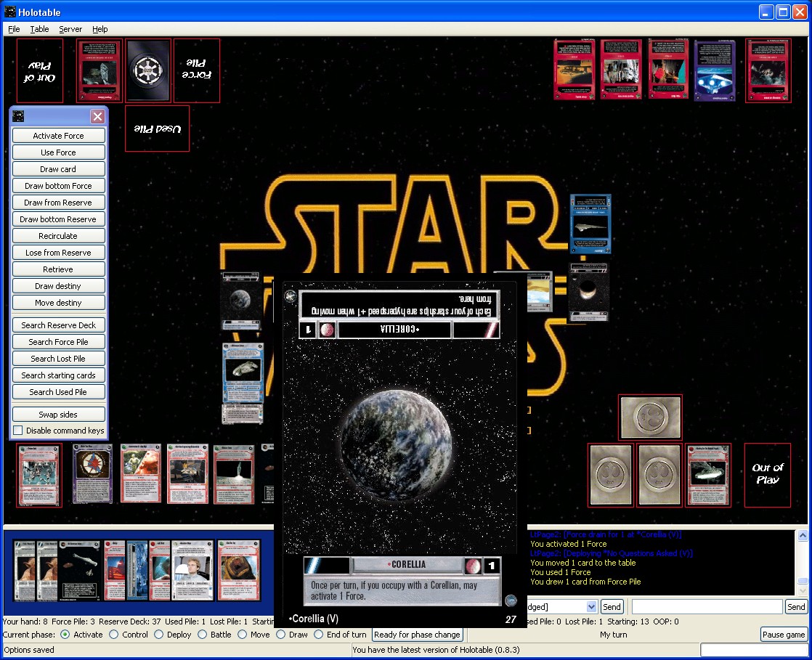
Task: Select the Falcon starship card on the table
Action: point(243,372)
